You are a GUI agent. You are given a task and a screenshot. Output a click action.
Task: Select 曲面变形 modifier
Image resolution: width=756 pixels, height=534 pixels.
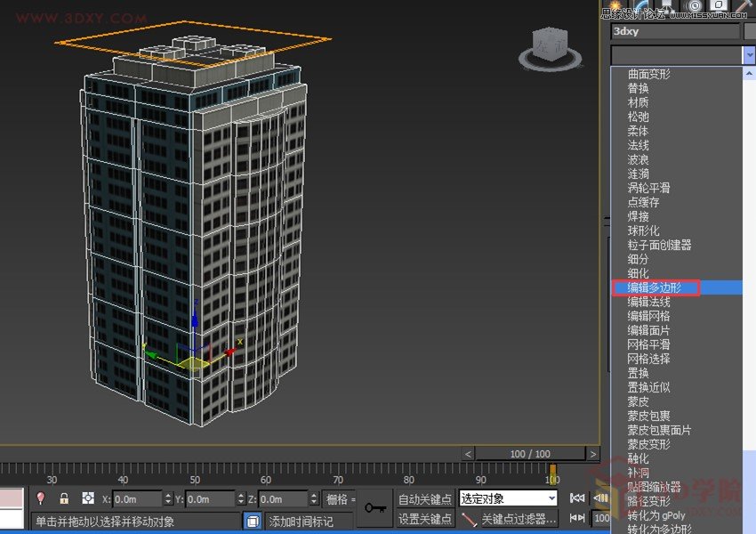pyautogui.click(x=649, y=74)
